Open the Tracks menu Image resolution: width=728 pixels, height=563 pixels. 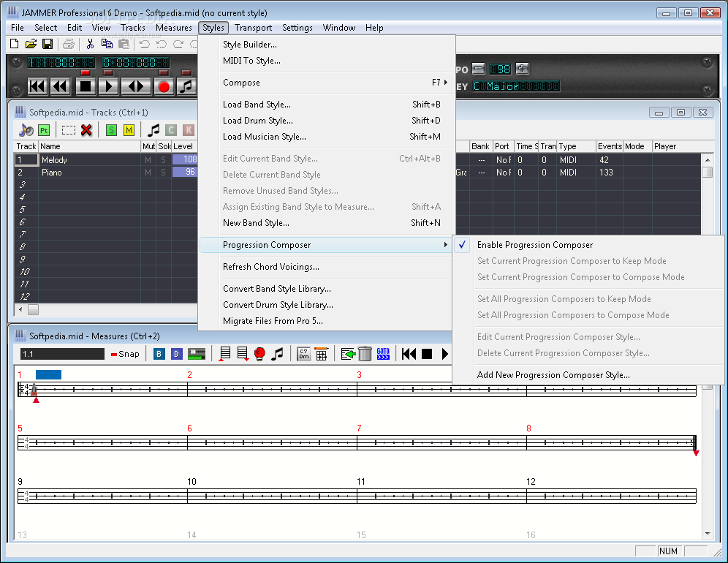(x=133, y=28)
